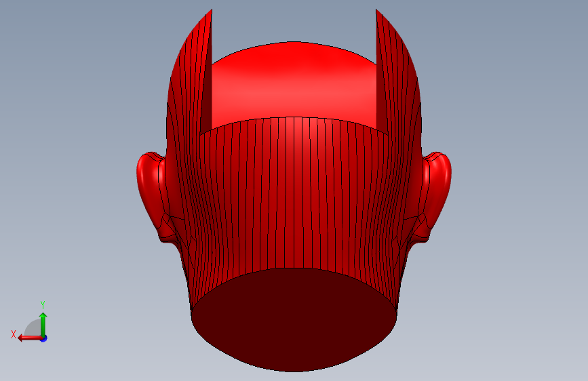Viewport: 588px width, 381px height.
Task: Select the dark circular bottom face of the neck
Action: coord(294,320)
